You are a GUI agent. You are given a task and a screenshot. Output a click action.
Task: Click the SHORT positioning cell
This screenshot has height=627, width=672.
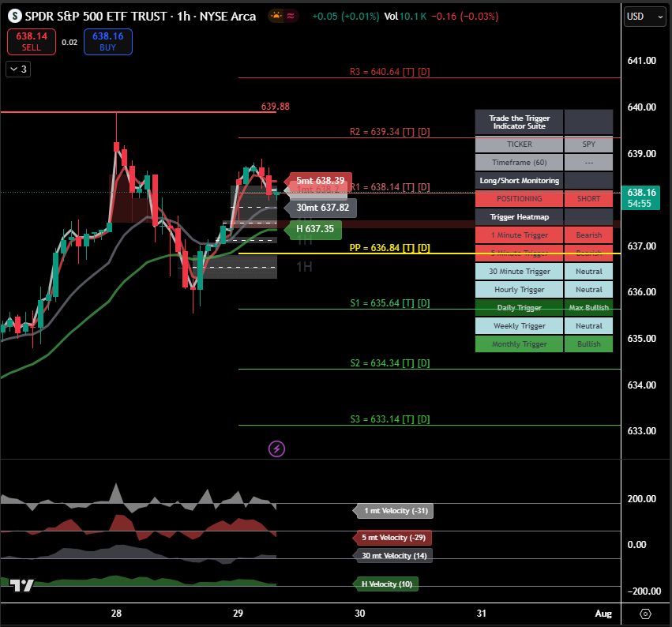[588, 198]
